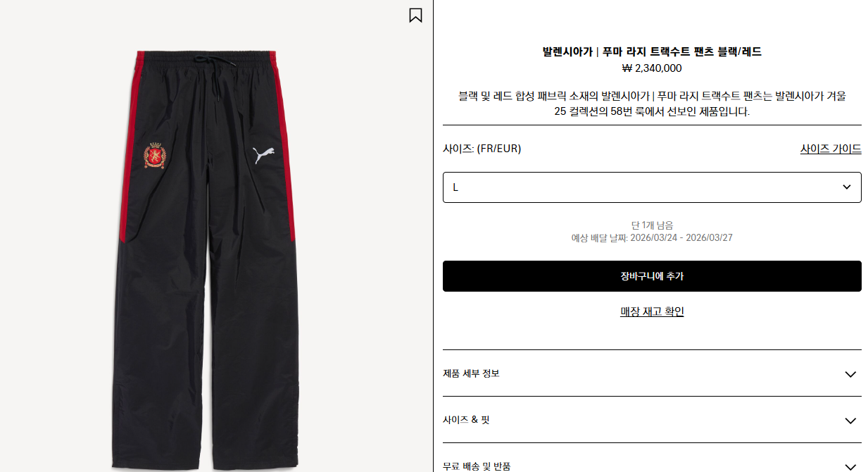This screenshot has height=472, width=868.
Task: Click chevron arrow in the size L box
Action: [846, 187]
